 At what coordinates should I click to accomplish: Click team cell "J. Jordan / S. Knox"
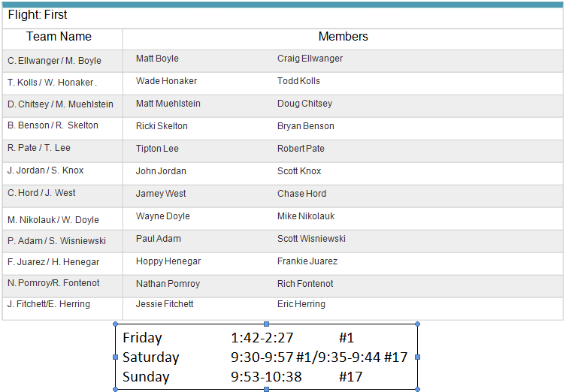[45, 170]
